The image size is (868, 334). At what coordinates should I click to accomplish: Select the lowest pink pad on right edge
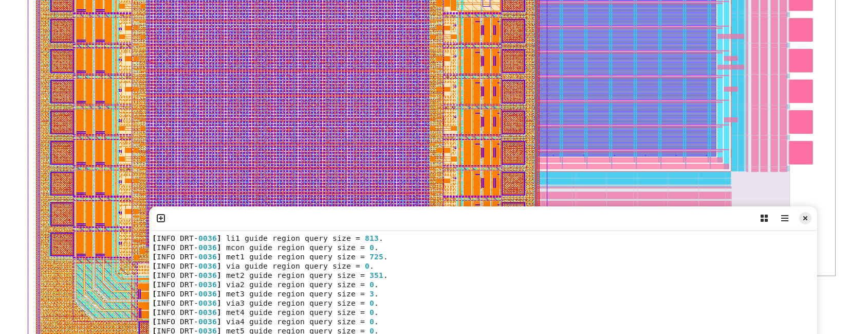(801, 153)
